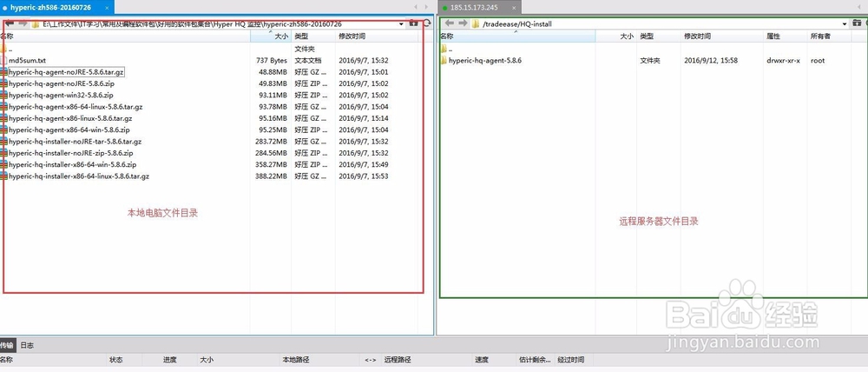Image resolution: width=868 pixels, height=372 pixels.
Task: Select hyperic-hq-installer-x86-64-linux-5.8.6.tar.gz file
Action: point(79,176)
